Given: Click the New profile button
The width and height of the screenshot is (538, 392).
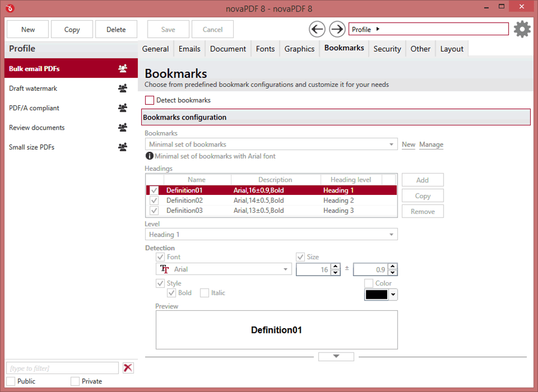Looking at the screenshot, I should [28, 29].
